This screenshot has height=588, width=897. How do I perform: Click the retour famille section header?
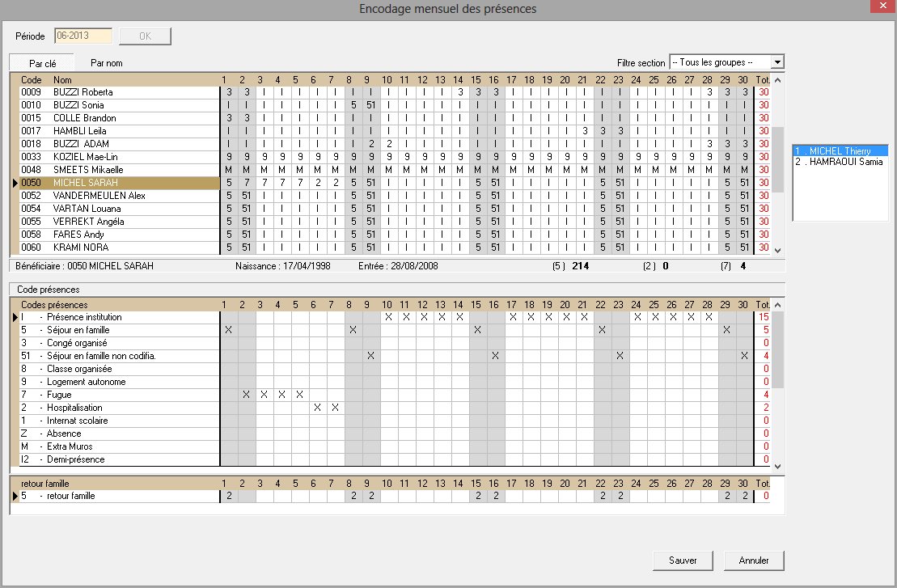pos(44,484)
